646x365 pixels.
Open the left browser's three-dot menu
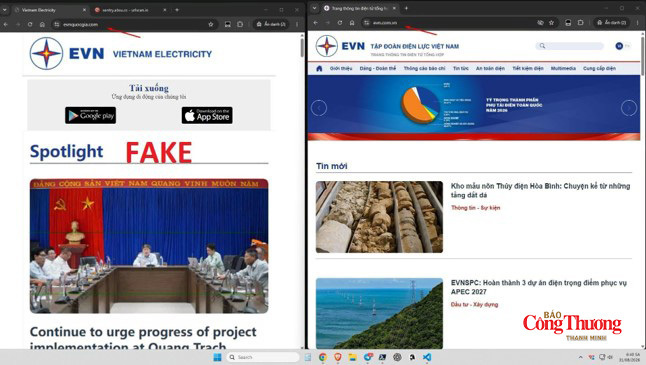(297, 25)
